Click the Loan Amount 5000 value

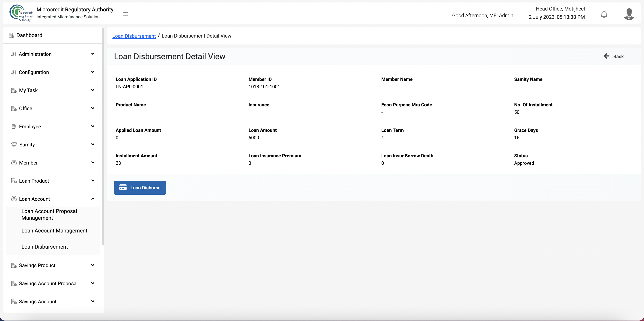[x=254, y=138]
